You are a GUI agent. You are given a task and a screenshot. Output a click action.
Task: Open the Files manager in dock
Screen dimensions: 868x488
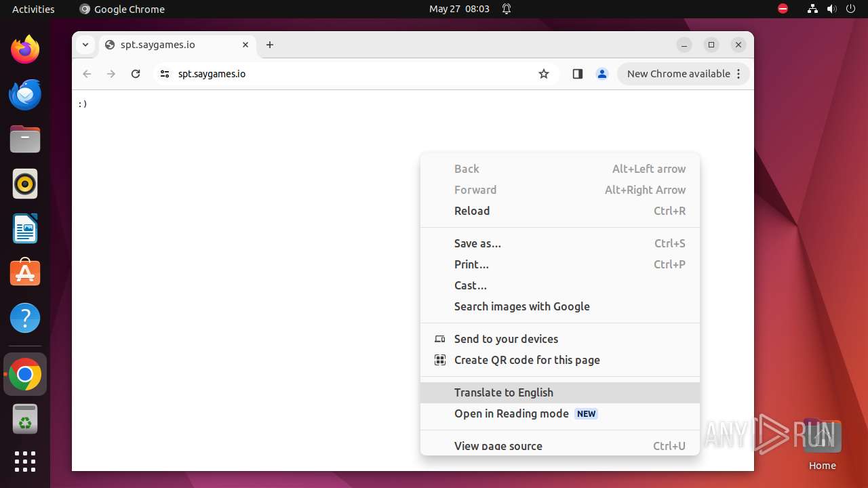pyautogui.click(x=25, y=140)
